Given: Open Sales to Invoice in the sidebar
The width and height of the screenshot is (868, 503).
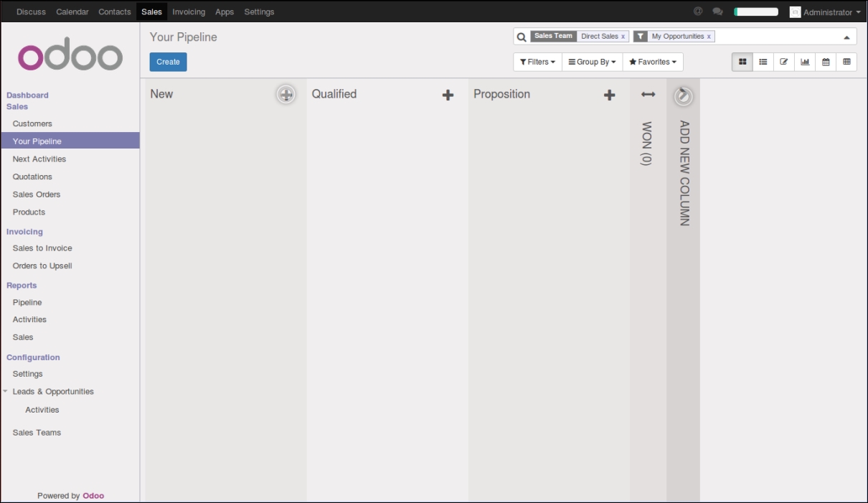Looking at the screenshot, I should click(42, 248).
